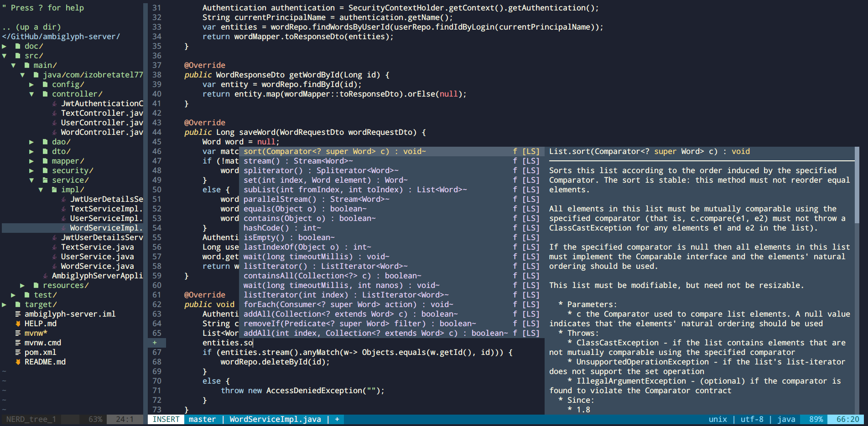
Task: Click the </GitHub/ambiglyph-server/ root path
Action: (61, 36)
